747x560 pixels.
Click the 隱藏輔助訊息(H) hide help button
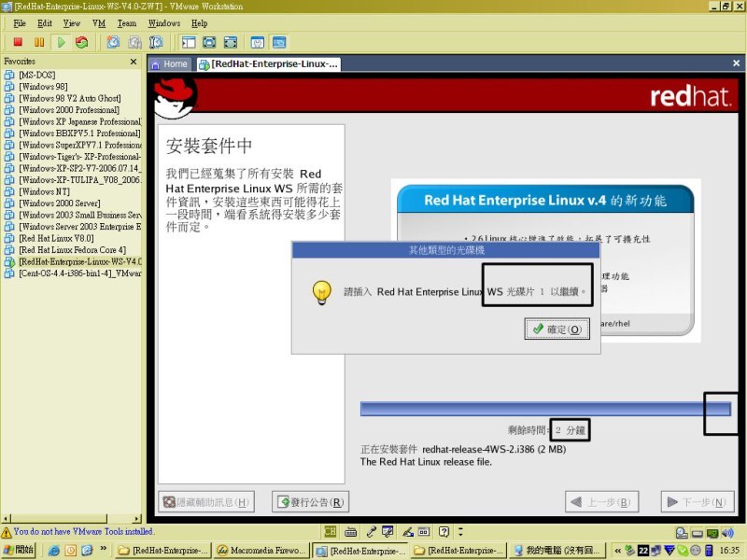tap(206, 502)
